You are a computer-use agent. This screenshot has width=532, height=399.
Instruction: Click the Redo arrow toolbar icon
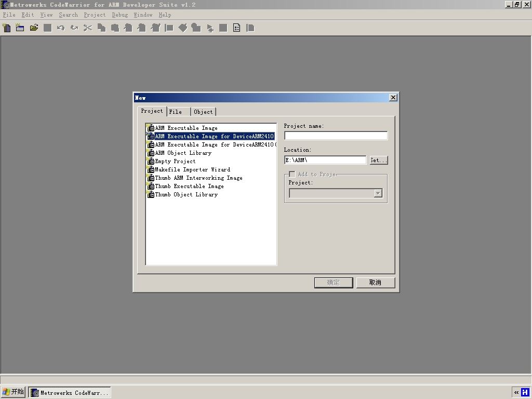tap(74, 28)
